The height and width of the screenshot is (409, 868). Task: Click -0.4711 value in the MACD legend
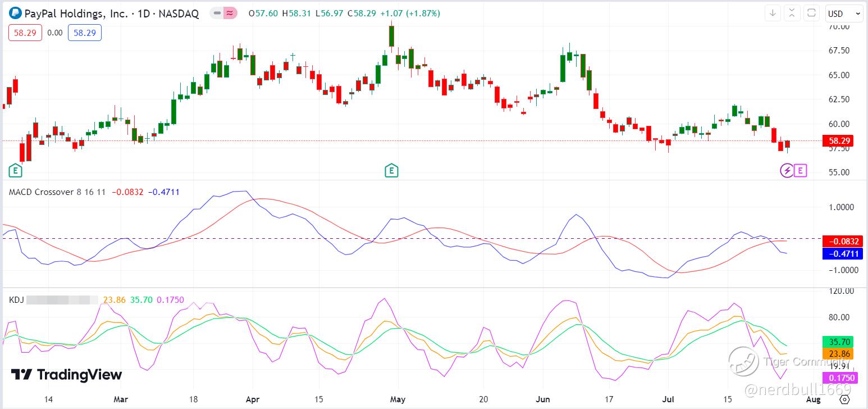tap(164, 192)
